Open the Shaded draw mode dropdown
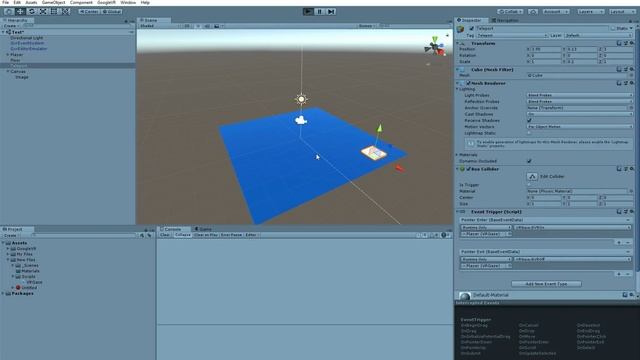The height and width of the screenshot is (360, 640). 160,26
